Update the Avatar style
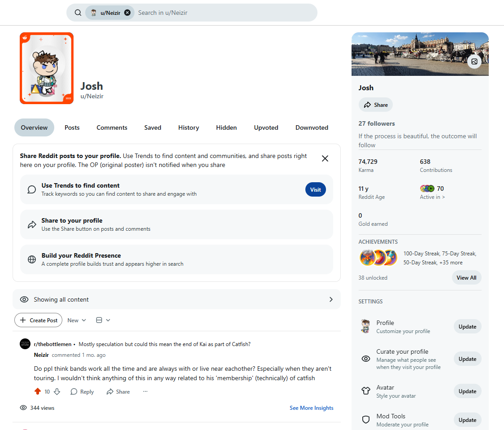The height and width of the screenshot is (430, 504). [467, 391]
